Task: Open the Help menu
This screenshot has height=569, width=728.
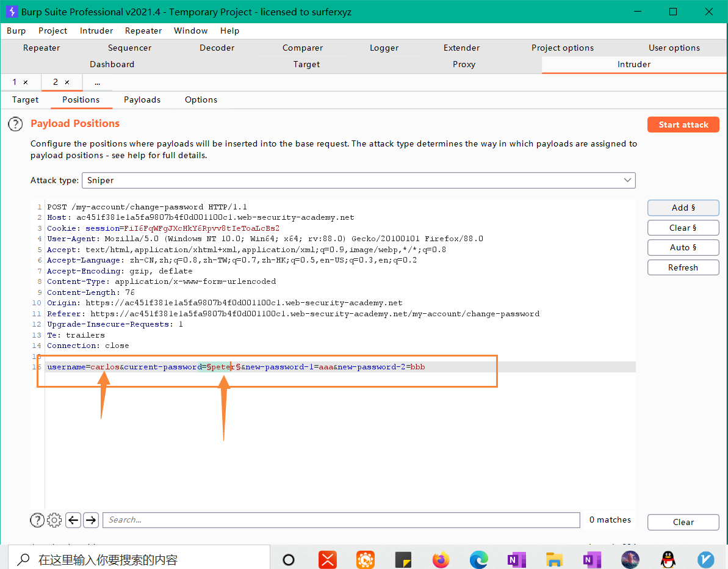Action: (x=230, y=31)
